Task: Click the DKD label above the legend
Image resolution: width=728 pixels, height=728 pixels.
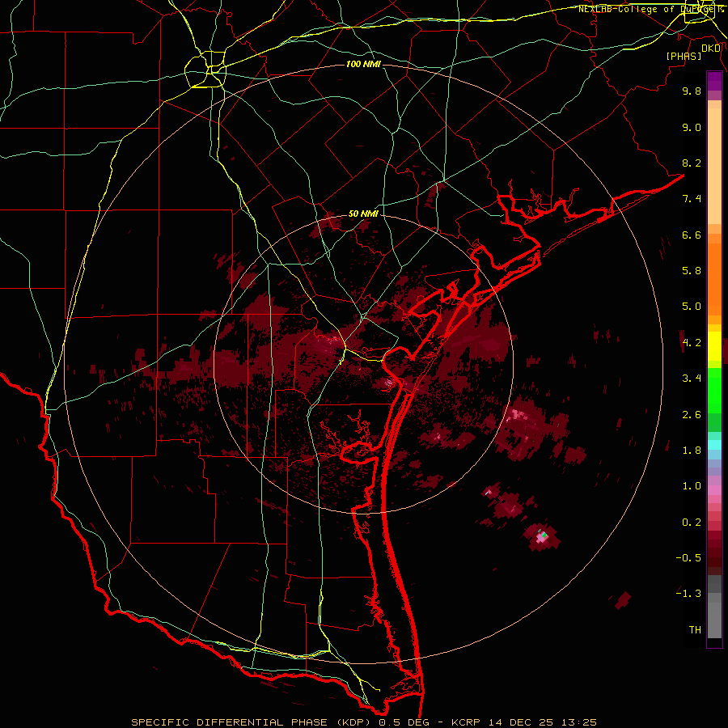Action: click(x=711, y=48)
